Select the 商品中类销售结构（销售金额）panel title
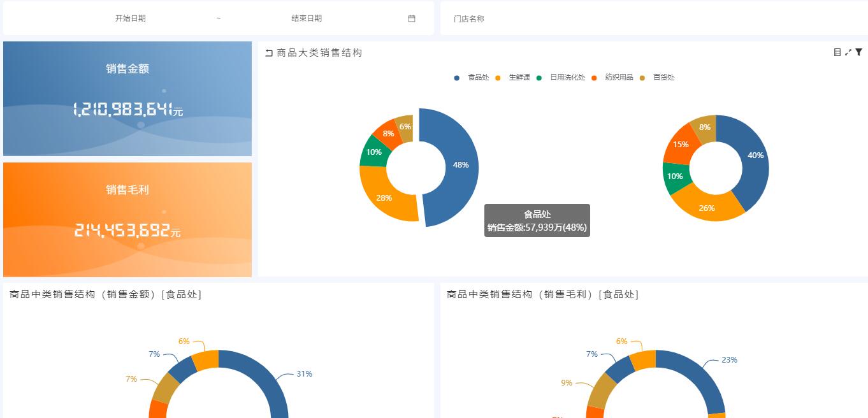Screen dimensions: 868x418 (104, 294)
